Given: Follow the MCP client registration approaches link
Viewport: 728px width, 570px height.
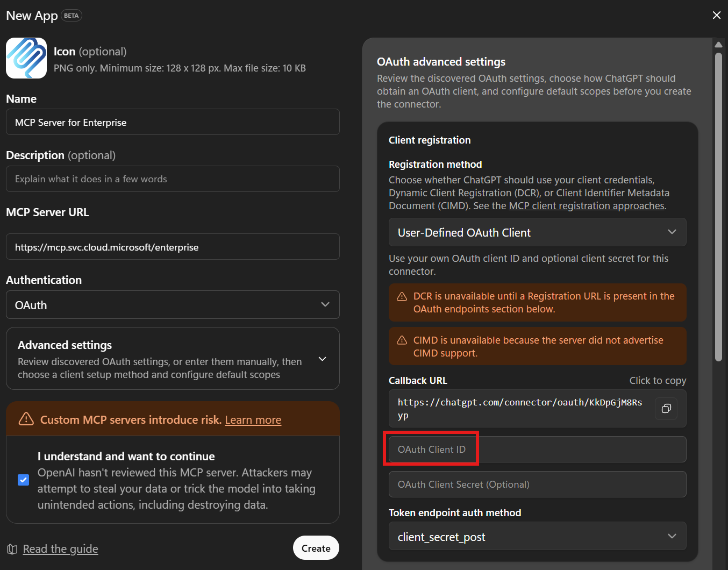Looking at the screenshot, I should (x=586, y=205).
